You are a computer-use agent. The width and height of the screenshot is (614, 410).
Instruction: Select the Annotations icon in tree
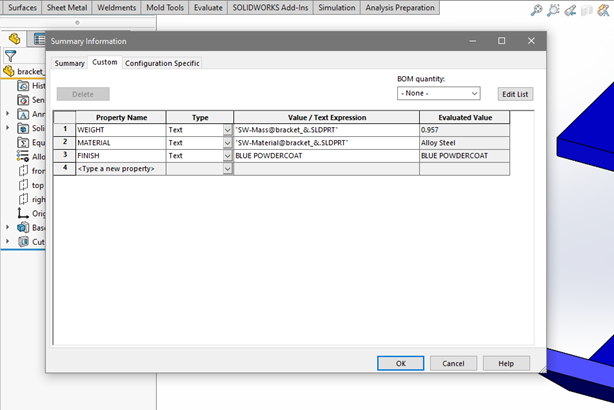23,114
